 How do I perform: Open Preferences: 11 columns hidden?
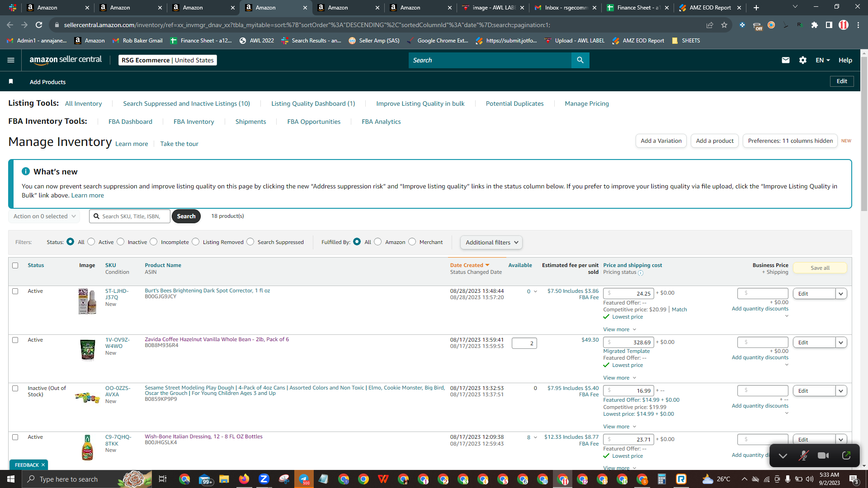[x=790, y=141]
